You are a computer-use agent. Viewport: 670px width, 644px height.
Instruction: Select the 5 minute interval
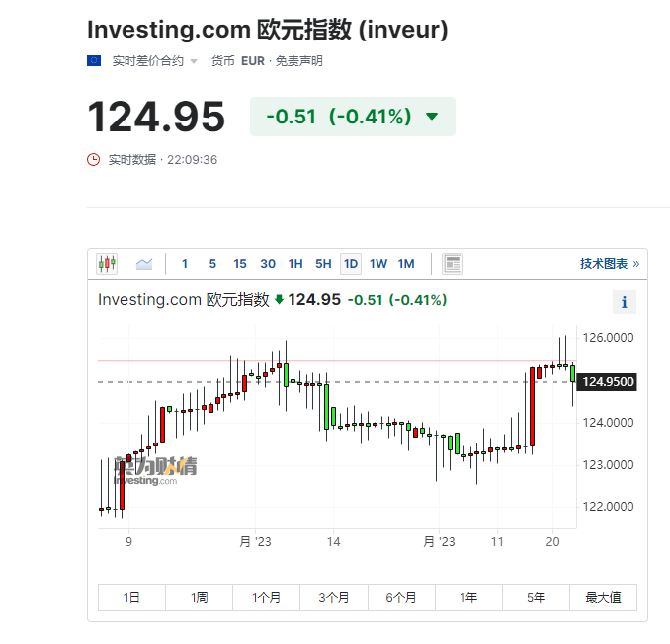pyautogui.click(x=212, y=264)
